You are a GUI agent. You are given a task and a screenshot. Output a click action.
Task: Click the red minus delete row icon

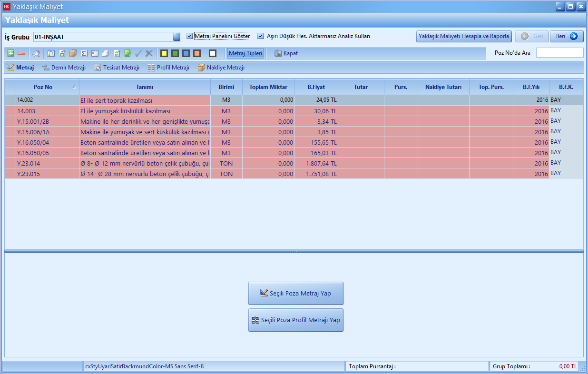click(x=21, y=53)
